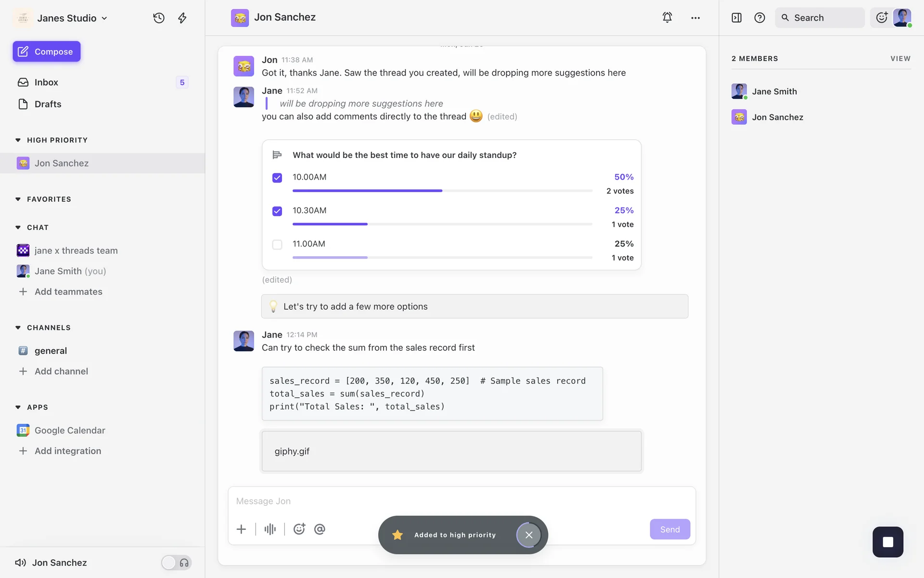Open the Inbox
Image resolution: width=924 pixels, height=578 pixels.
tap(46, 82)
